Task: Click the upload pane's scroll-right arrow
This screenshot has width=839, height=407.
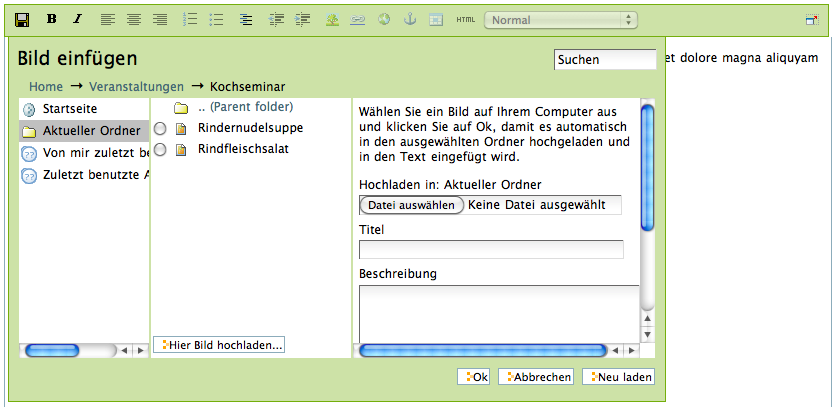Action: [632, 351]
